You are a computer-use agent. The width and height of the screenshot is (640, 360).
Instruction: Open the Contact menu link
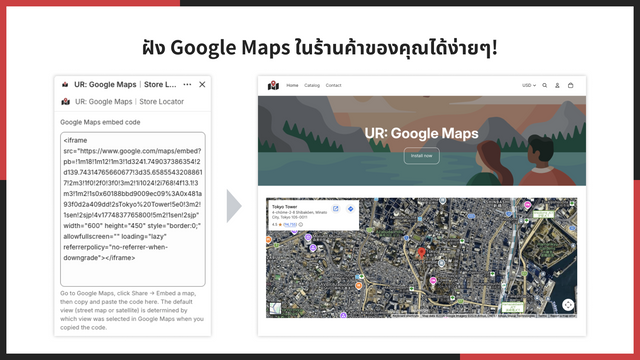[x=333, y=85]
